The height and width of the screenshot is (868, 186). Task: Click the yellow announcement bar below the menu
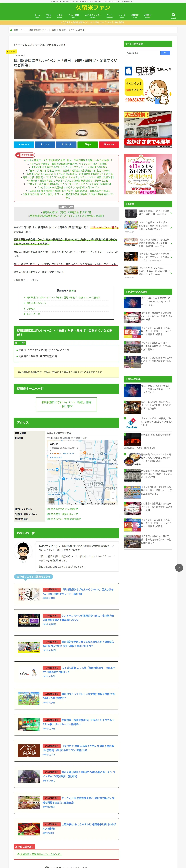(x=93, y=23)
